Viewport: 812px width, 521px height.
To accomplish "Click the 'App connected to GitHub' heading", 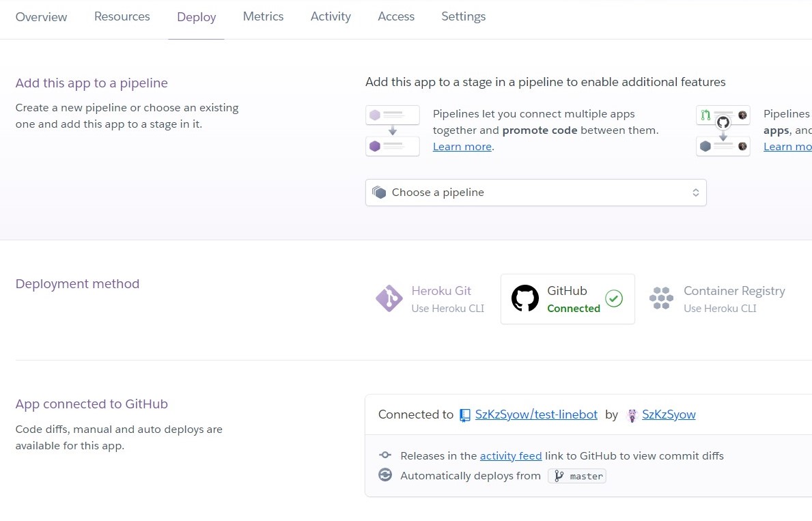I will click(92, 404).
